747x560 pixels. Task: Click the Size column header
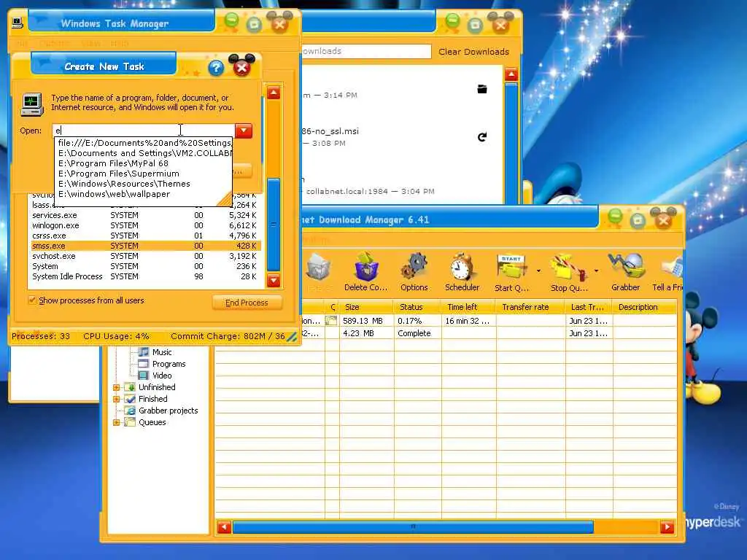click(x=366, y=307)
